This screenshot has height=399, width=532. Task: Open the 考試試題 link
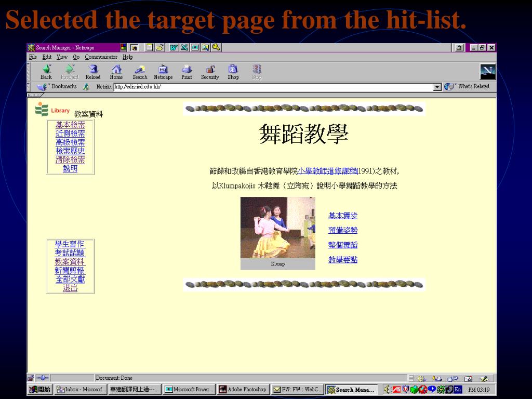click(70, 253)
